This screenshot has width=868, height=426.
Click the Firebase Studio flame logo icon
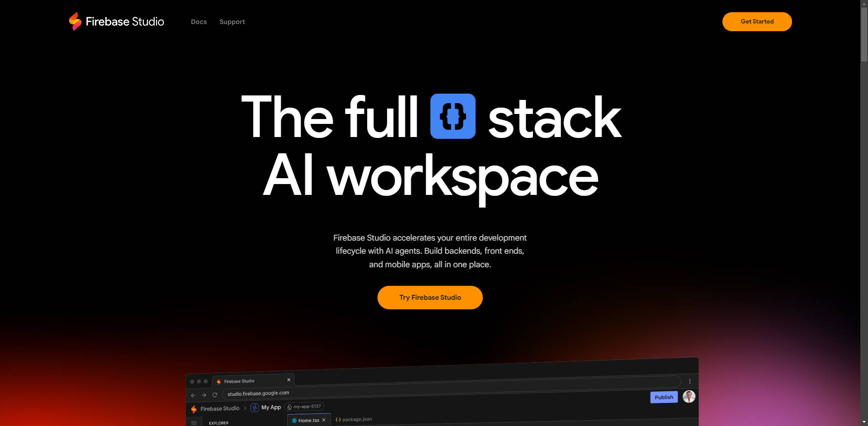click(x=75, y=21)
